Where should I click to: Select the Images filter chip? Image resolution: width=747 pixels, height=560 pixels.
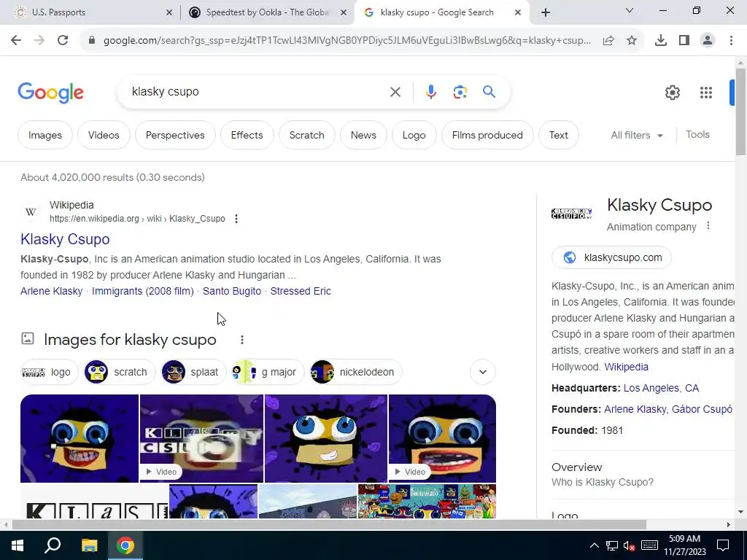coord(45,135)
